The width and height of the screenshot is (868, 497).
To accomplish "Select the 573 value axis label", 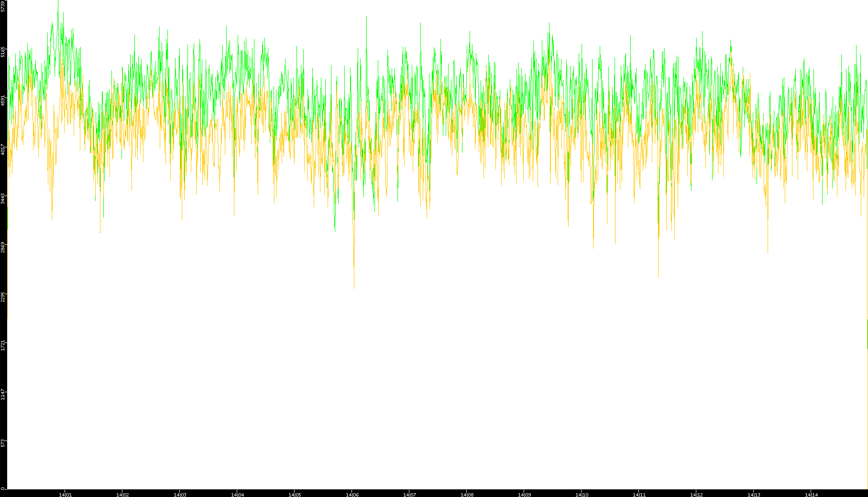I will tap(3, 443).
